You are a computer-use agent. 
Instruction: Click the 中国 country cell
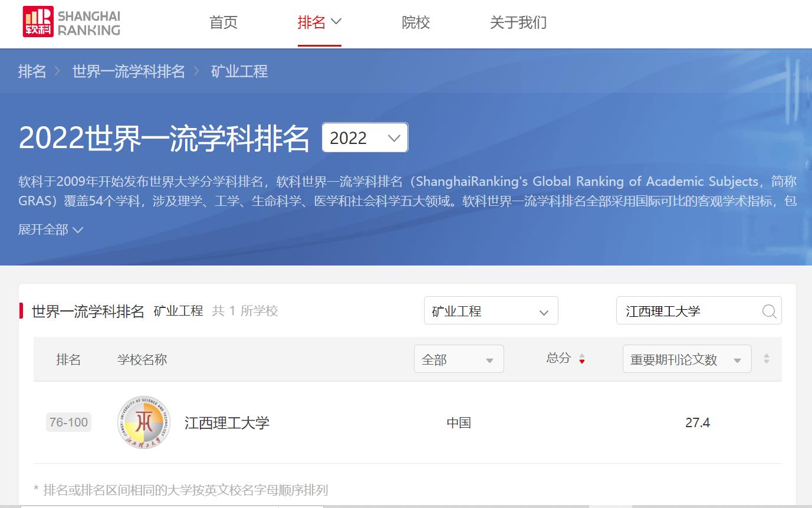click(459, 422)
